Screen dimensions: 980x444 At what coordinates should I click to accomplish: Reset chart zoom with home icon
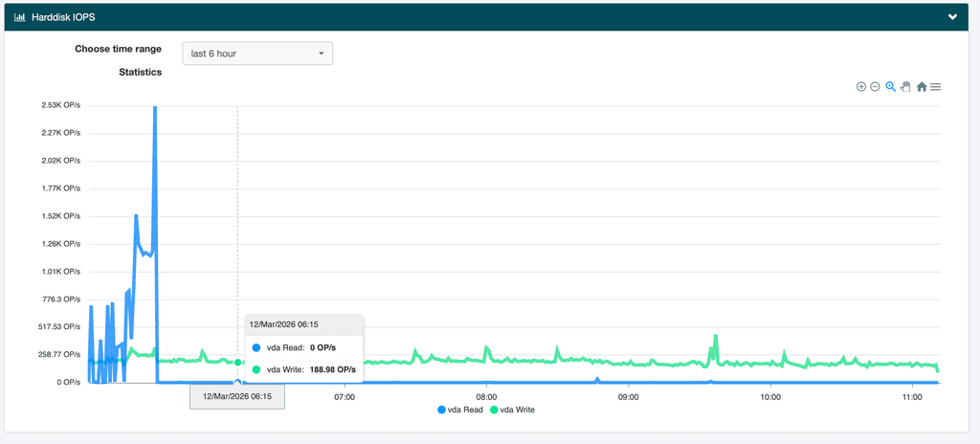(x=922, y=87)
